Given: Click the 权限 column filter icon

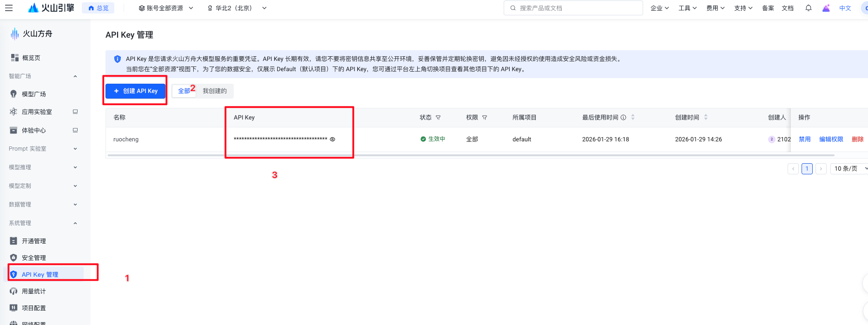Looking at the screenshot, I should pyautogui.click(x=485, y=118).
